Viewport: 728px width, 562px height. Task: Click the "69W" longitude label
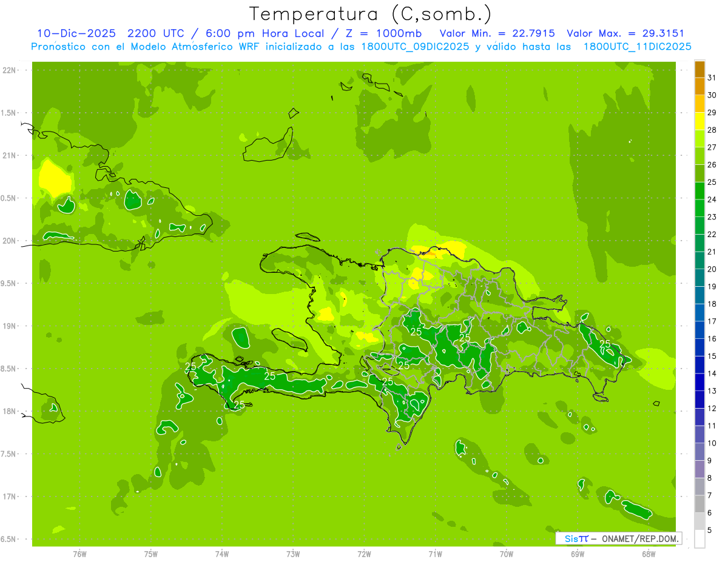coord(578,554)
